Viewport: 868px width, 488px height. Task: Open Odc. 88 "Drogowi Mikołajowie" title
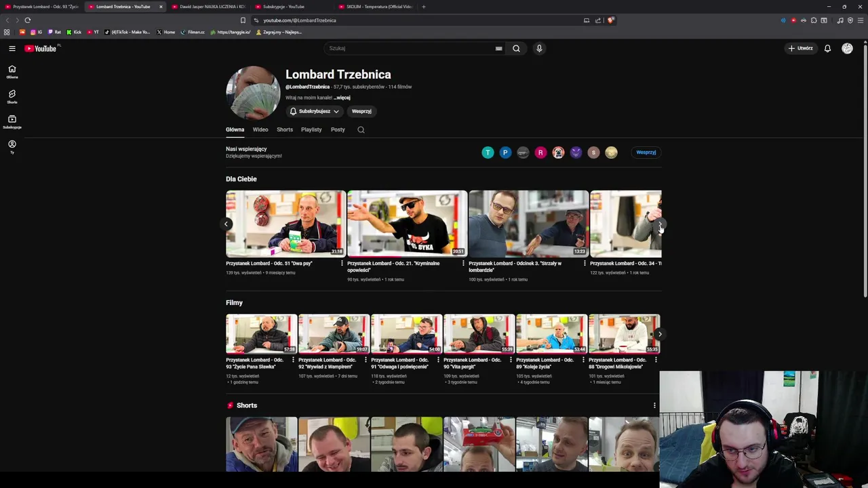pyautogui.click(x=617, y=363)
